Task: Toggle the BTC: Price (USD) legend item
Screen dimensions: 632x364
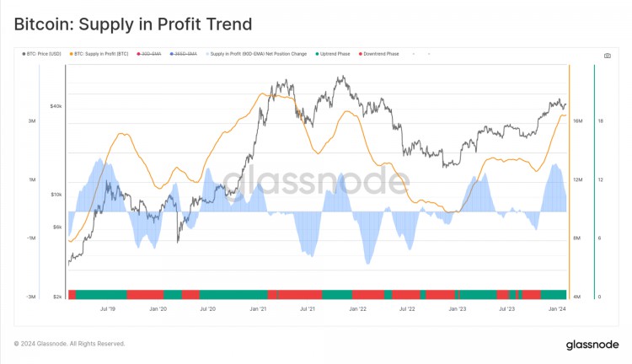Action: [x=41, y=54]
